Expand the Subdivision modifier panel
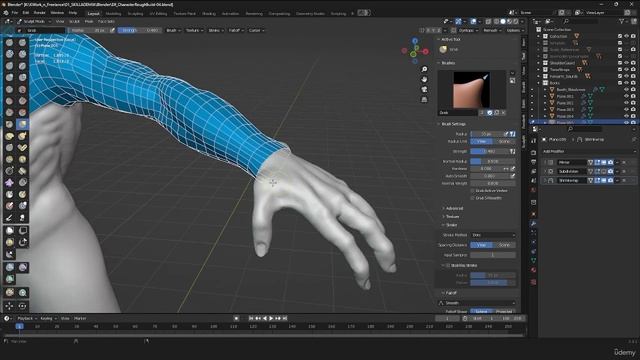 point(545,171)
